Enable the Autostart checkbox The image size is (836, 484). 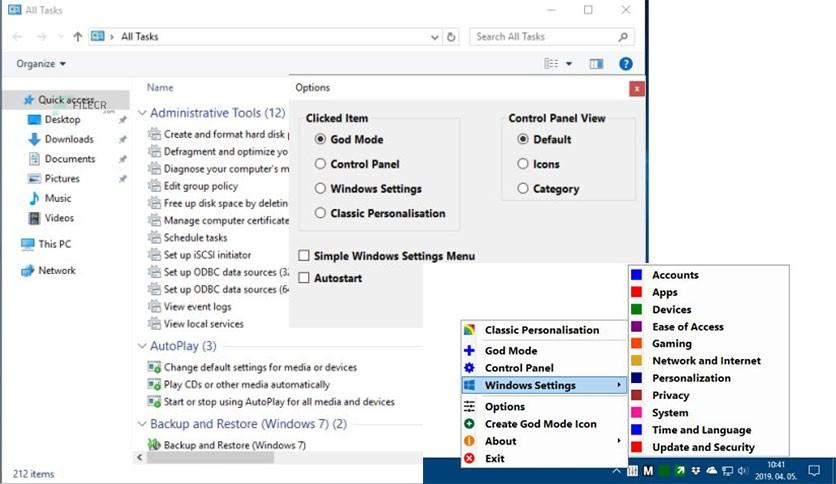[304, 278]
